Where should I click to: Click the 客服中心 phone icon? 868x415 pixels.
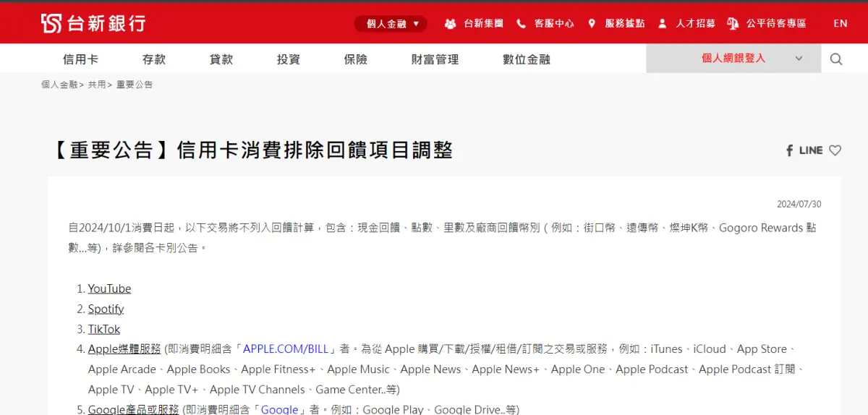(x=521, y=24)
